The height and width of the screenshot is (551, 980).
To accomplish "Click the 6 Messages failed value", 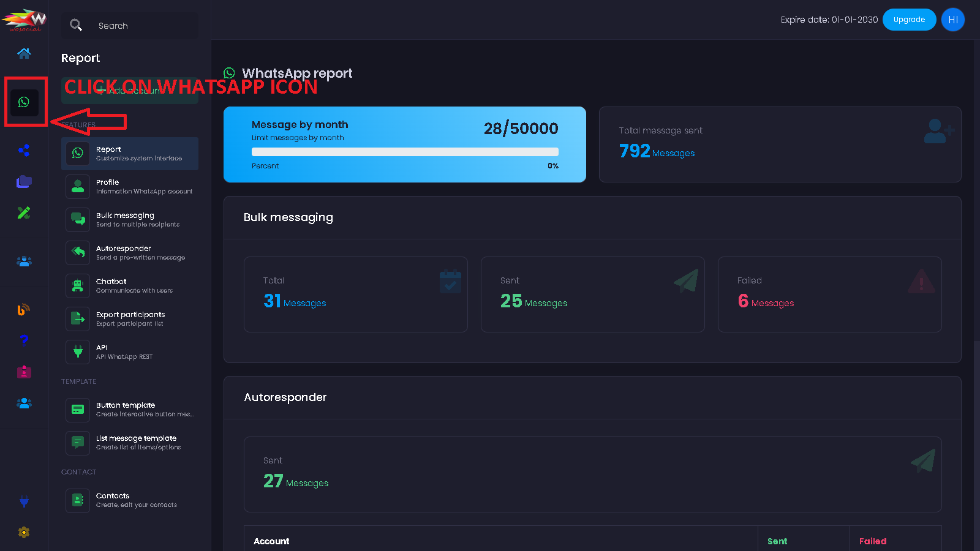I will tap(766, 301).
